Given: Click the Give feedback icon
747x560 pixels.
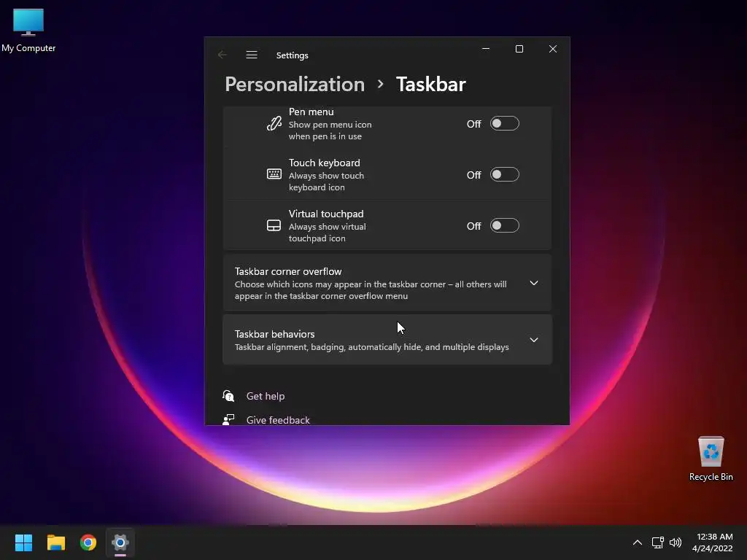Looking at the screenshot, I should pos(228,419).
